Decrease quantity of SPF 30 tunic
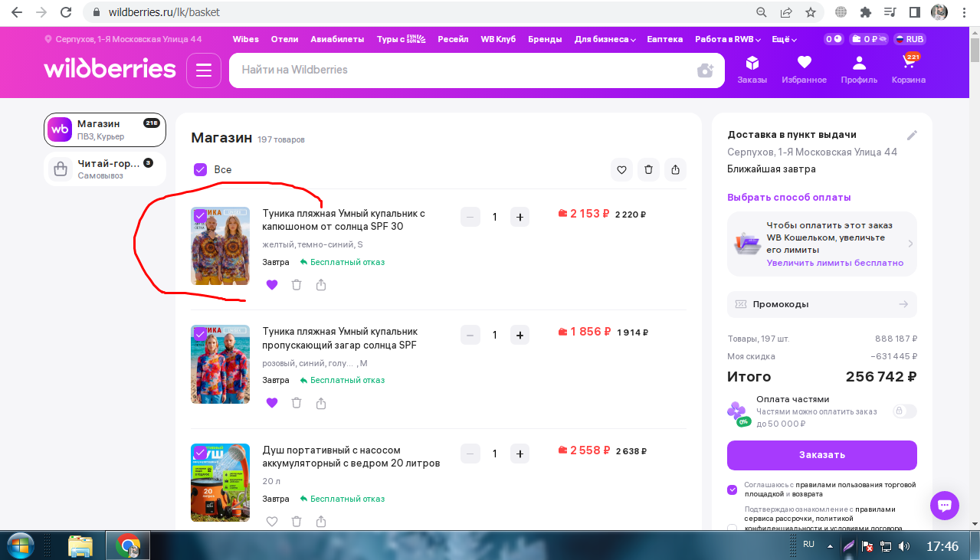This screenshot has width=980, height=560. [x=470, y=217]
